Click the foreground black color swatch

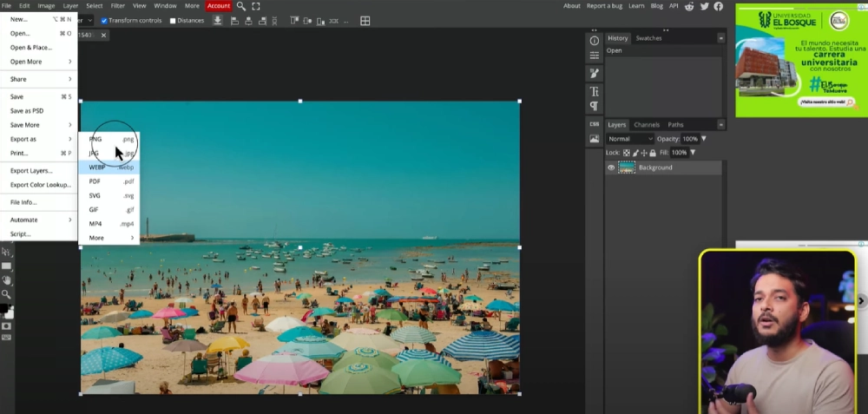pos(3,308)
